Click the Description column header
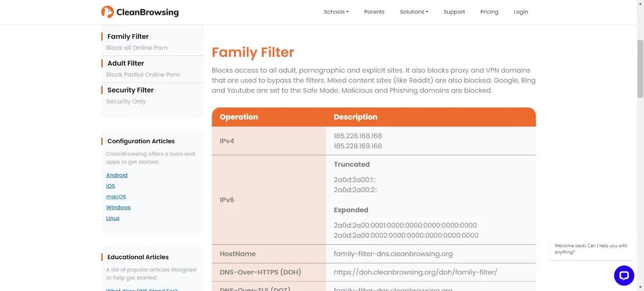The width and height of the screenshot is (644, 291). pos(355,117)
